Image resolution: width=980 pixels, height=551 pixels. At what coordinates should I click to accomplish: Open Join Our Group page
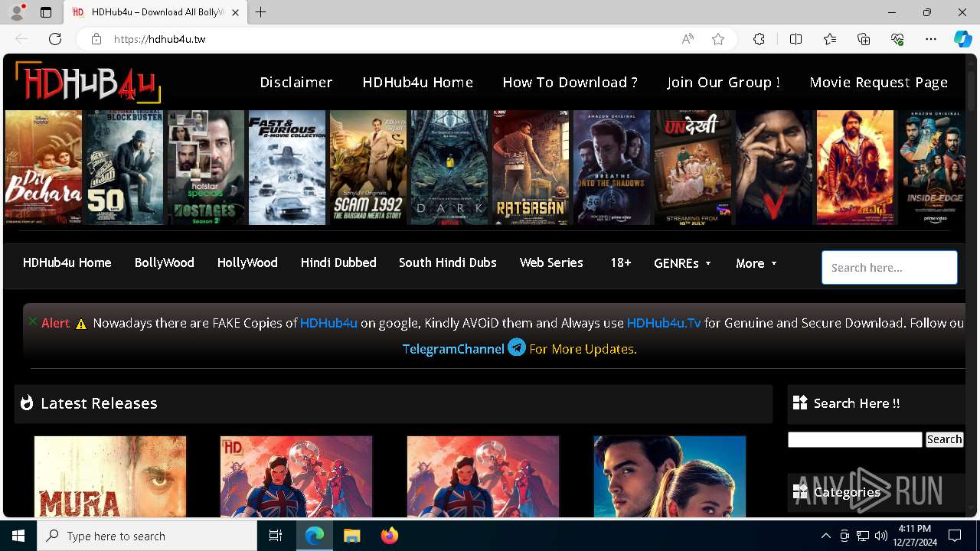[724, 82]
